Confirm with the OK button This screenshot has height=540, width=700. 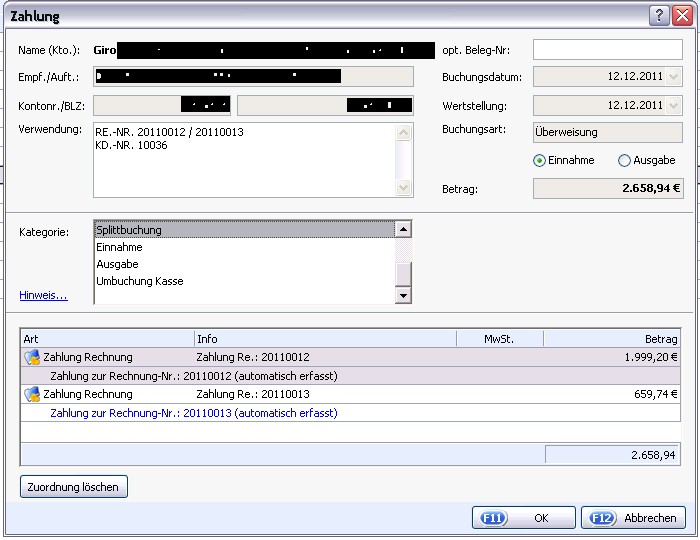524,518
